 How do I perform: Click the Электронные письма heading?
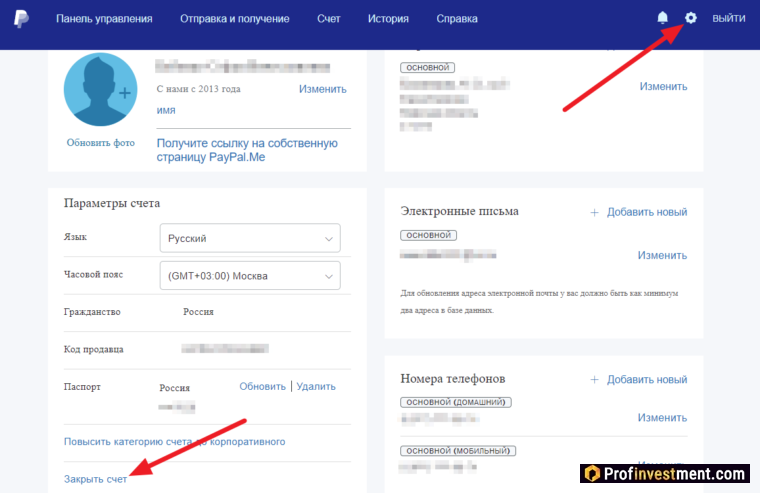(x=459, y=211)
